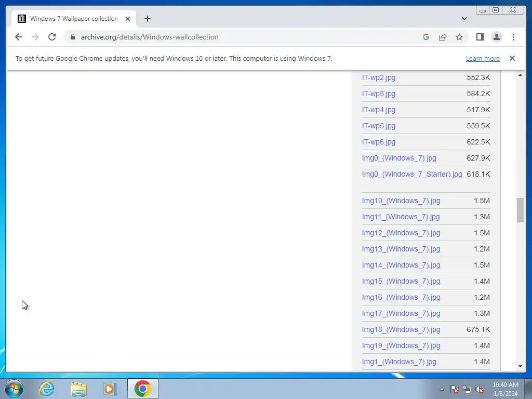532x399 pixels.
Task: Click the Learn more link
Action: (x=483, y=58)
